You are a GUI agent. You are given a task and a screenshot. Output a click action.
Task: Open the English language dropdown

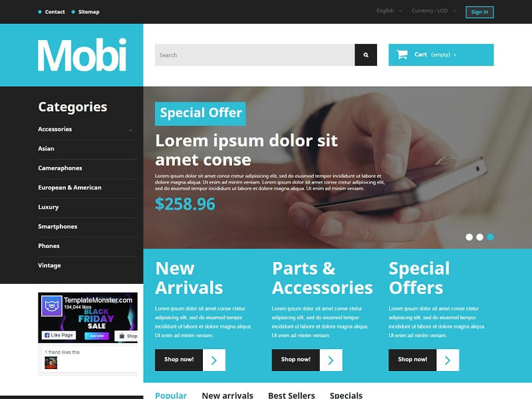389,11
